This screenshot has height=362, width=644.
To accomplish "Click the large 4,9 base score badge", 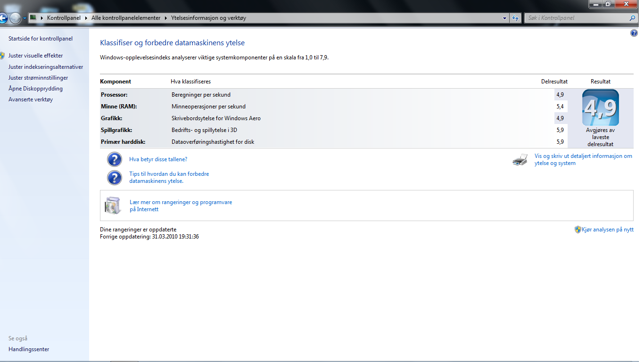I will point(600,107).
